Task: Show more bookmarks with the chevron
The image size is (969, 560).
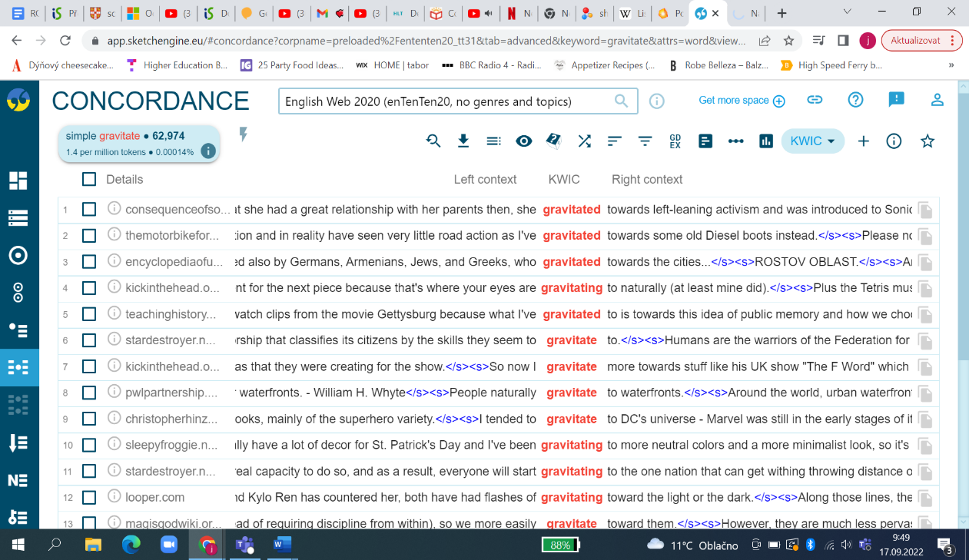Action: pyautogui.click(x=952, y=65)
